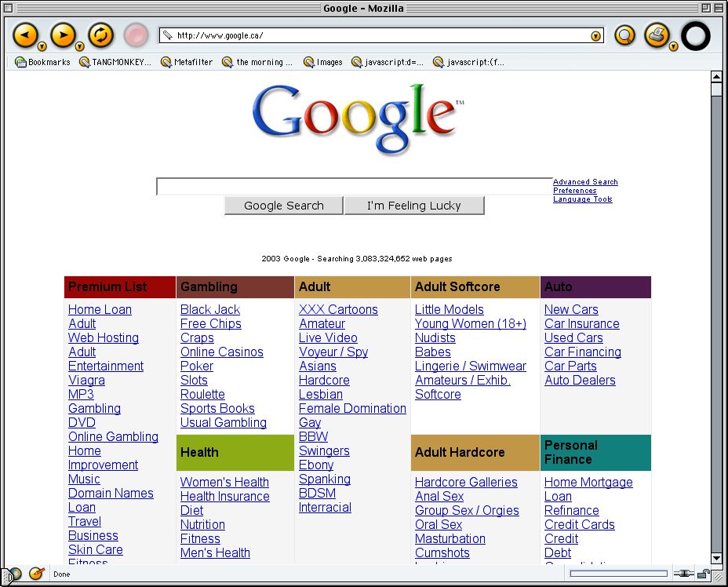Click the Personal Finance section header

coord(595,452)
